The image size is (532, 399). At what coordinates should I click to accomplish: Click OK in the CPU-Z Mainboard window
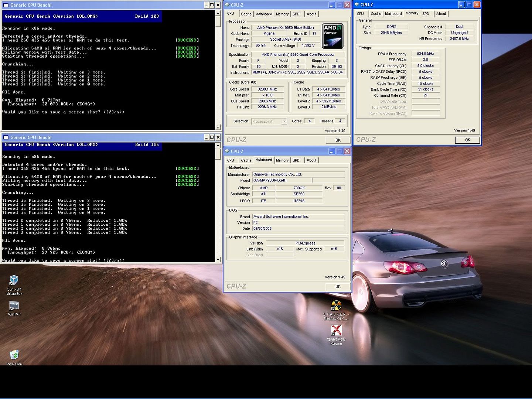tap(338, 286)
